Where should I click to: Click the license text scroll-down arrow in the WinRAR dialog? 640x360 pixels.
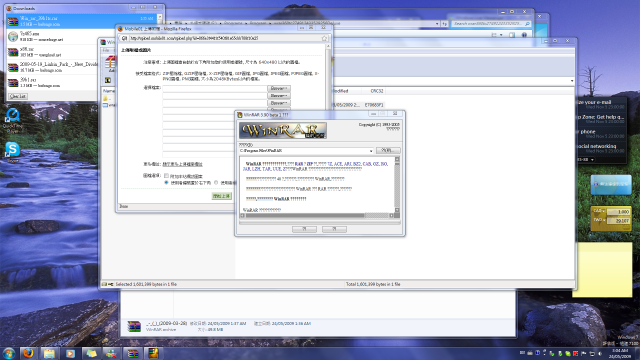397,210
